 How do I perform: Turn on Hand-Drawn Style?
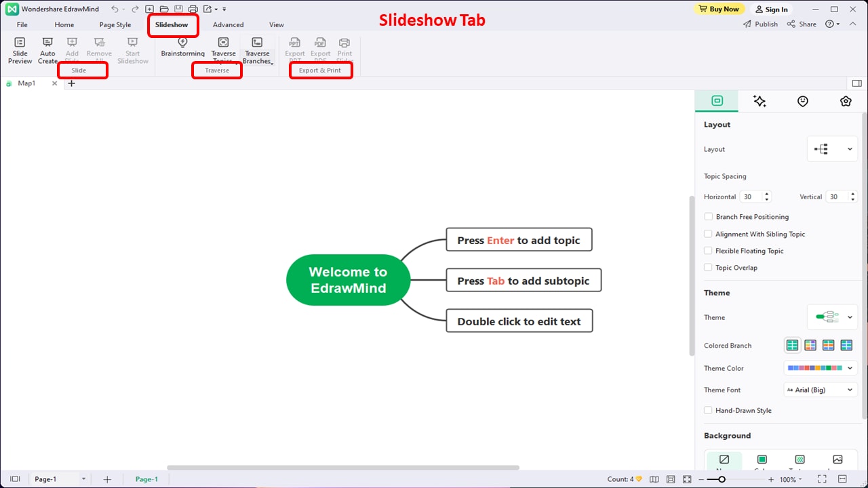coord(709,410)
